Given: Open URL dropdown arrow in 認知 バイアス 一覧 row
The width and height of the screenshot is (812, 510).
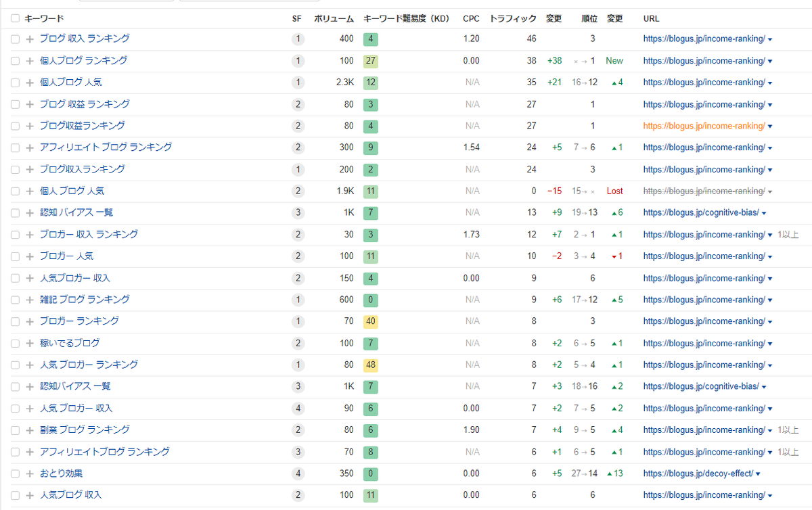Looking at the screenshot, I should (764, 213).
